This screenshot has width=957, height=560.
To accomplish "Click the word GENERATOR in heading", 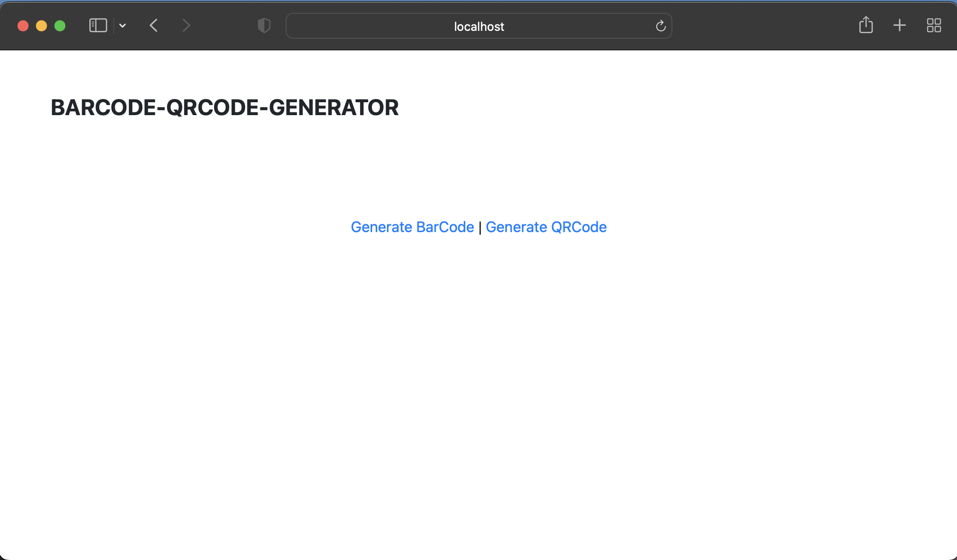I will pos(333,108).
